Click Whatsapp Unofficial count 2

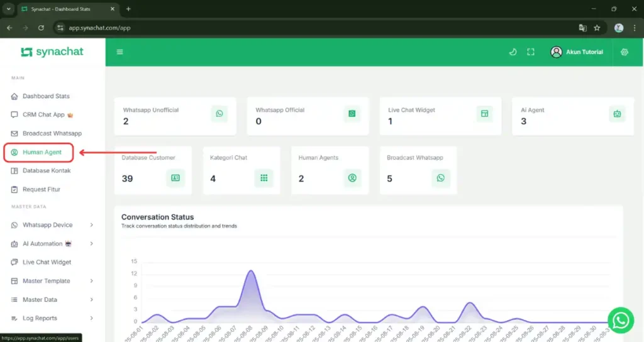click(x=126, y=121)
